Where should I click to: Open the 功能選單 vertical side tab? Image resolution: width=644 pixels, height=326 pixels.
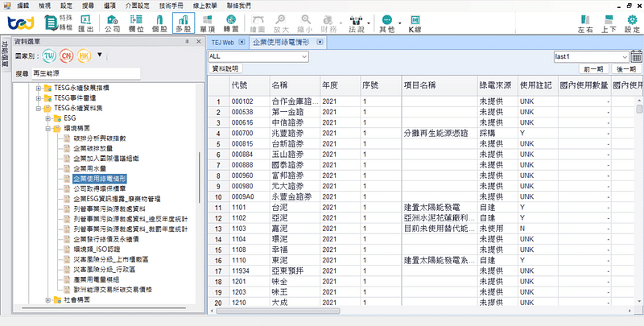point(6,54)
